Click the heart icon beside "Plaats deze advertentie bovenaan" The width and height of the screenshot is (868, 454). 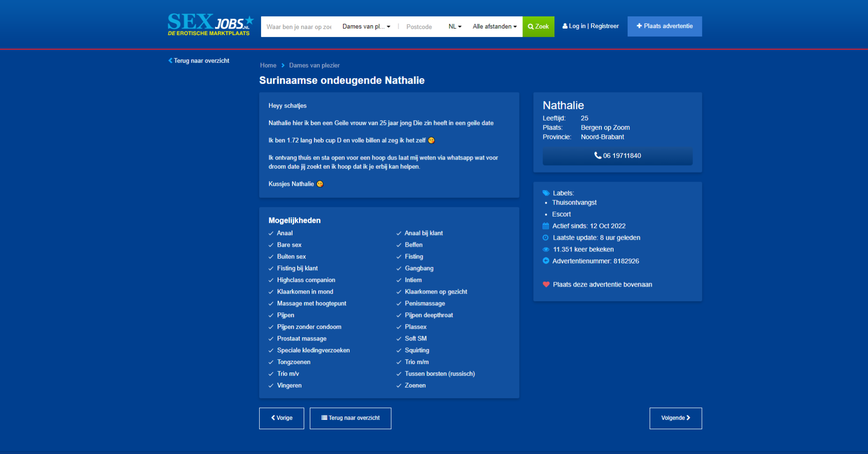pyautogui.click(x=546, y=284)
